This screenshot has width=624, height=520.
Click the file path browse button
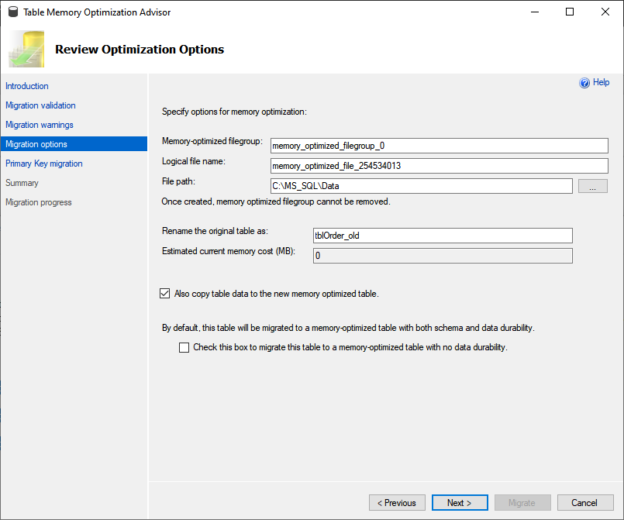(x=592, y=186)
